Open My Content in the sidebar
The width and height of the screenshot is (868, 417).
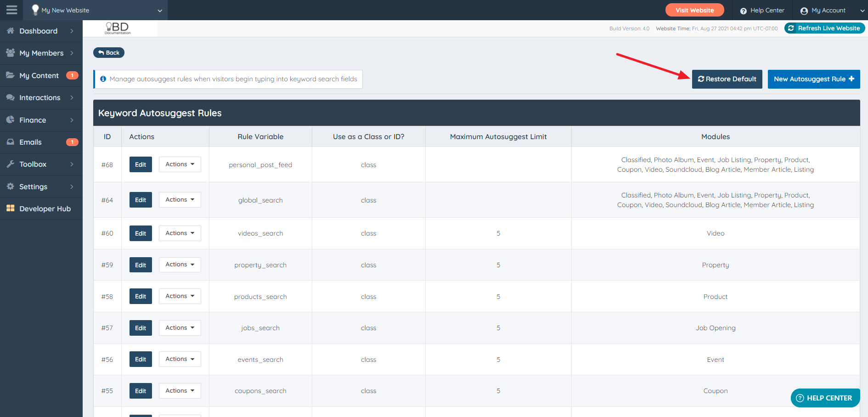coord(41,75)
